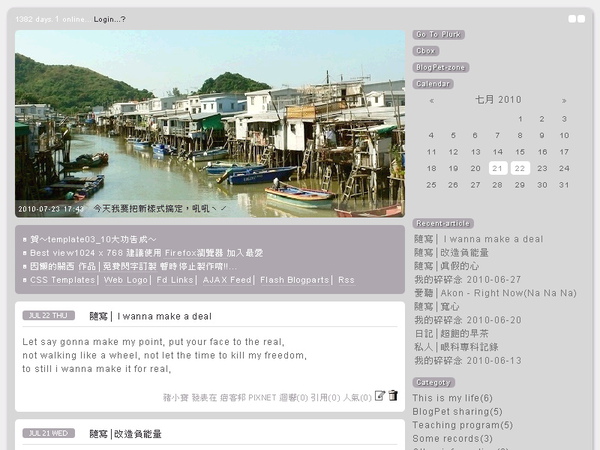Go to previous month in calendar
The width and height of the screenshot is (600, 450).
click(x=432, y=101)
